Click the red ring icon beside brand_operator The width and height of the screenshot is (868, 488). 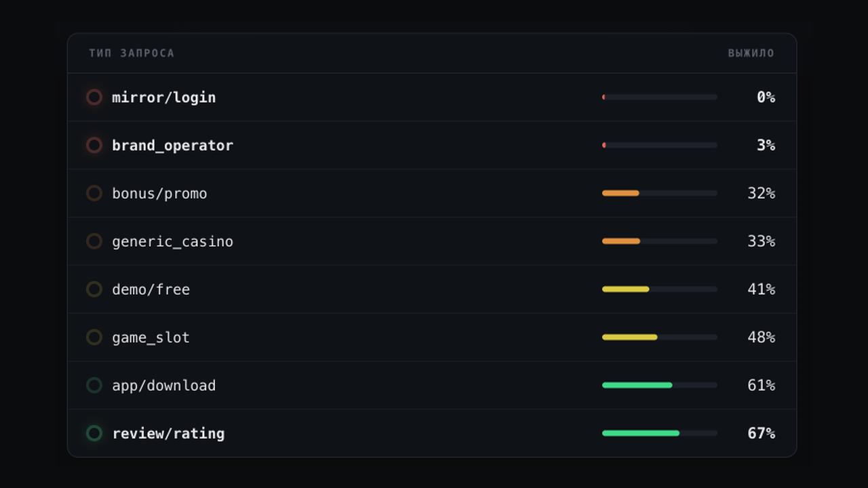click(x=94, y=146)
